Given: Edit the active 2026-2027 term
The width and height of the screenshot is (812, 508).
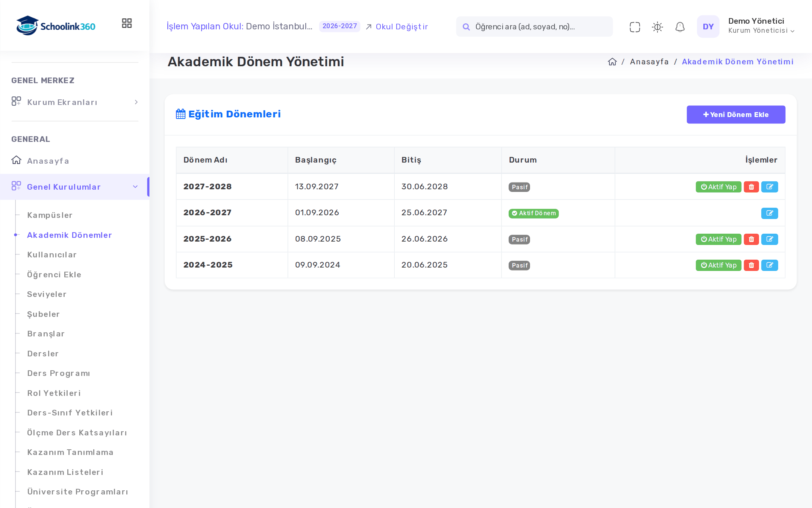Looking at the screenshot, I should coord(770,213).
